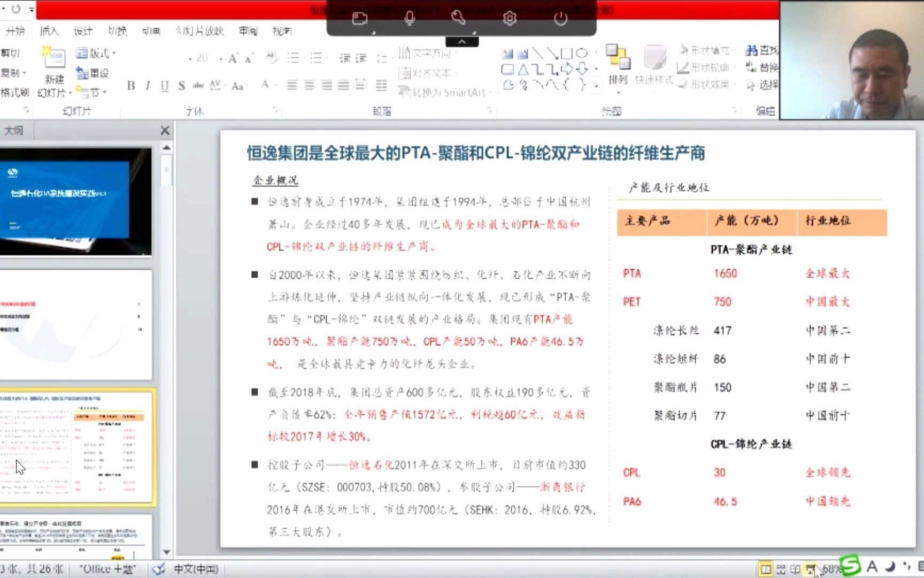The width and height of the screenshot is (924, 578).
Task: Click the columns icon in paragraph group
Action: tap(381, 85)
